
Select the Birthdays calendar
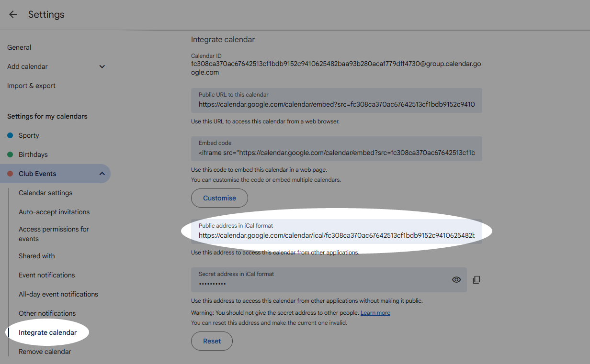(33, 154)
